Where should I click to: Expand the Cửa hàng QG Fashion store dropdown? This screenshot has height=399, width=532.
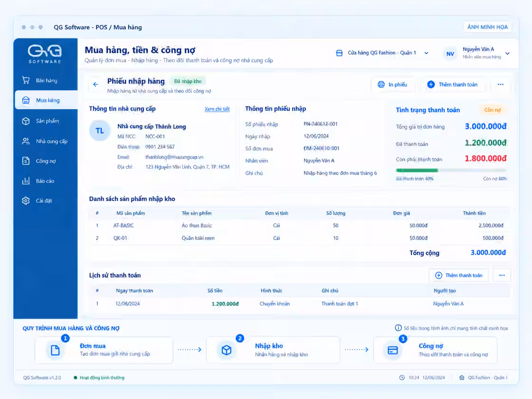(426, 53)
